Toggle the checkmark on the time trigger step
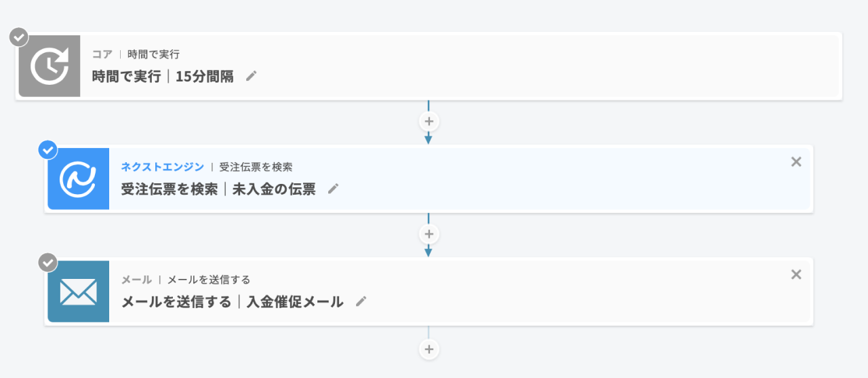 pos(19,37)
